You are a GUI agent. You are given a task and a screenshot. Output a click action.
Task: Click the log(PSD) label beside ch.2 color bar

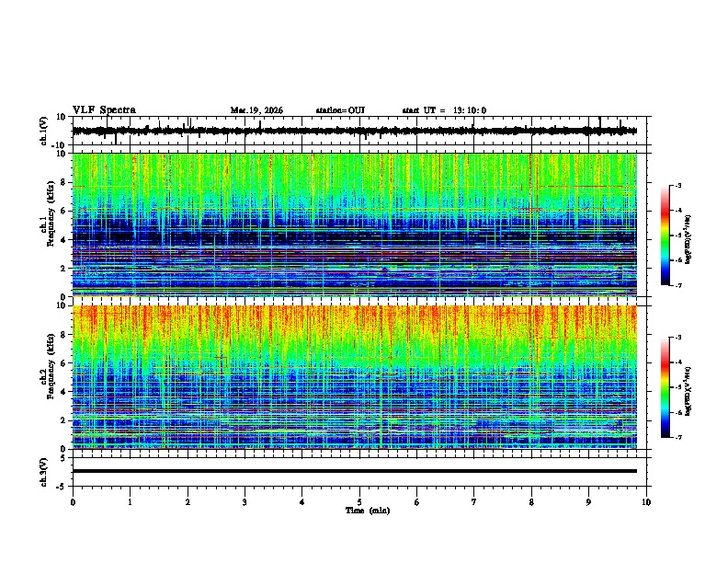(x=688, y=391)
